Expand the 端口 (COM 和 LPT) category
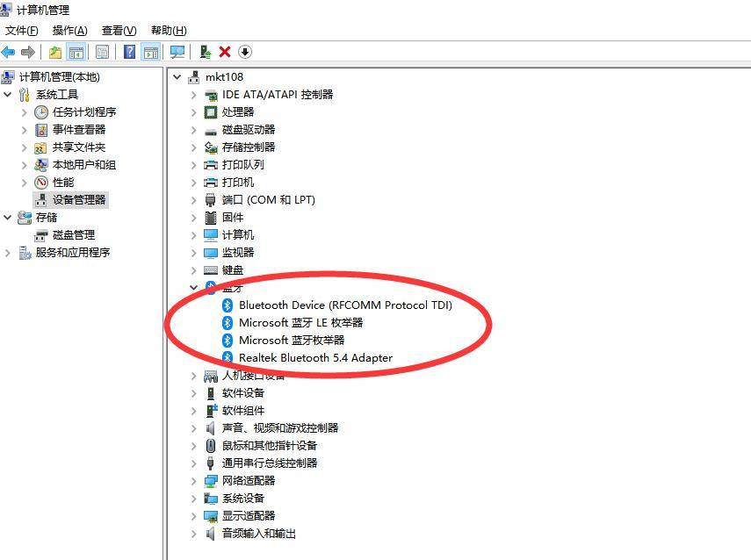Image resolution: width=751 pixels, height=560 pixels. (193, 200)
